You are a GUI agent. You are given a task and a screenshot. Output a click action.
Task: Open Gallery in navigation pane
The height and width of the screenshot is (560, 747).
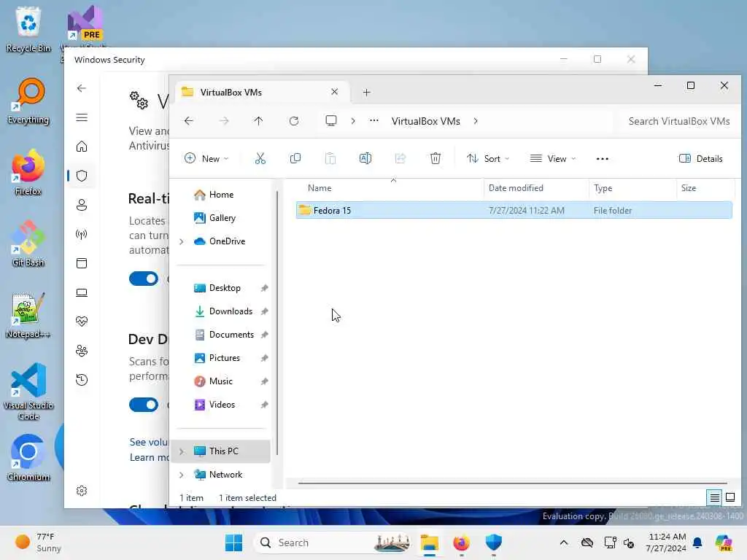(x=222, y=217)
